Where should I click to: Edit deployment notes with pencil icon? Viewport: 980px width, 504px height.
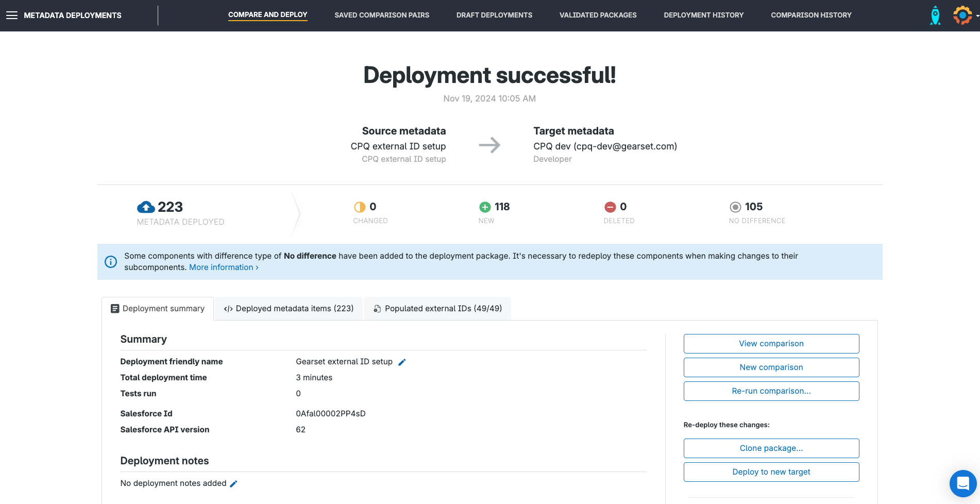[x=233, y=484]
